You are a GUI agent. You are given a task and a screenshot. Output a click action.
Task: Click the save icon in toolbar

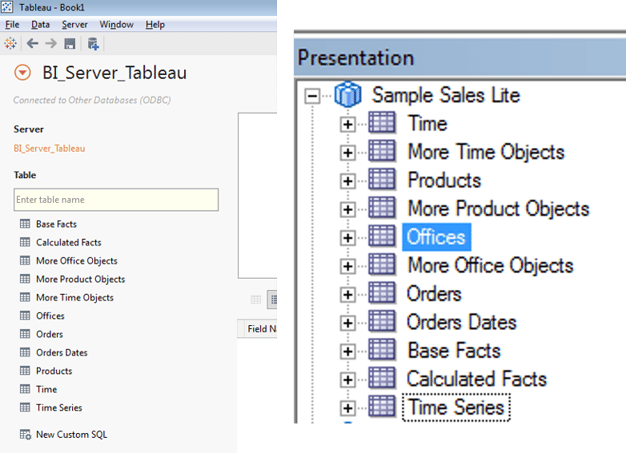69,43
